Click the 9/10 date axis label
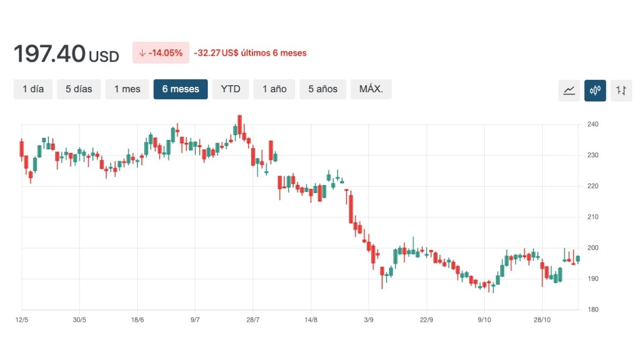The width and height of the screenshot is (644, 362). tap(484, 320)
